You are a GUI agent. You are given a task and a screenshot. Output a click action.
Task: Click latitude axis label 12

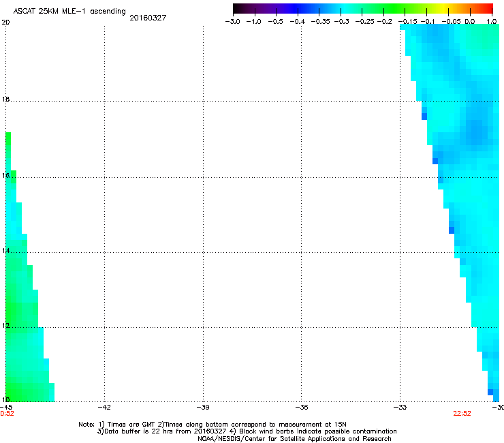point(5,326)
